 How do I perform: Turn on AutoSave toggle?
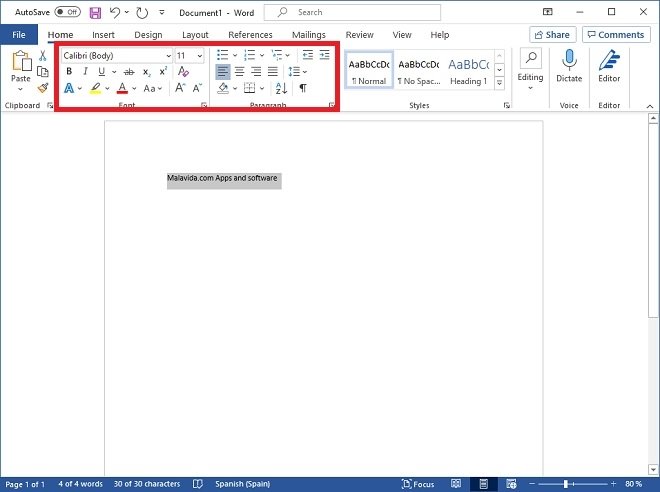[67, 12]
